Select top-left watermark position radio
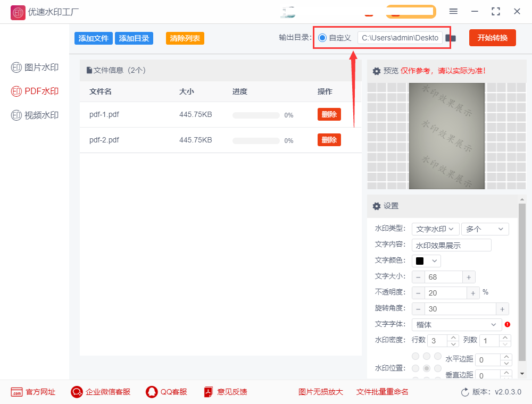 click(415, 356)
